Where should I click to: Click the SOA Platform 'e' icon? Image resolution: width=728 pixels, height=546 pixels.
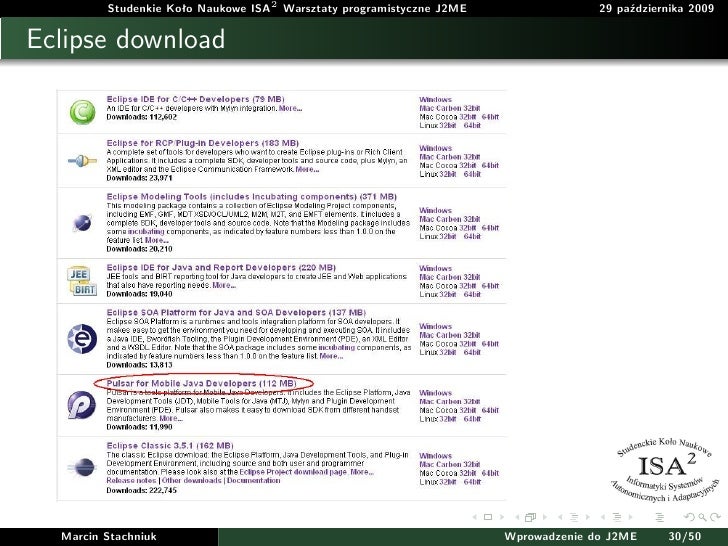pos(82,339)
